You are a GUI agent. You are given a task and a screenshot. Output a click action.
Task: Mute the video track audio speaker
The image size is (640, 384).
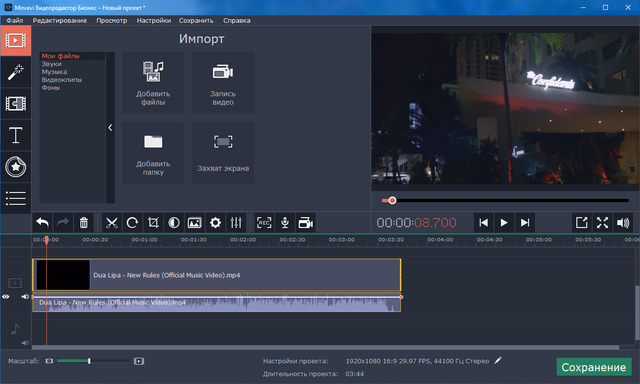25,297
